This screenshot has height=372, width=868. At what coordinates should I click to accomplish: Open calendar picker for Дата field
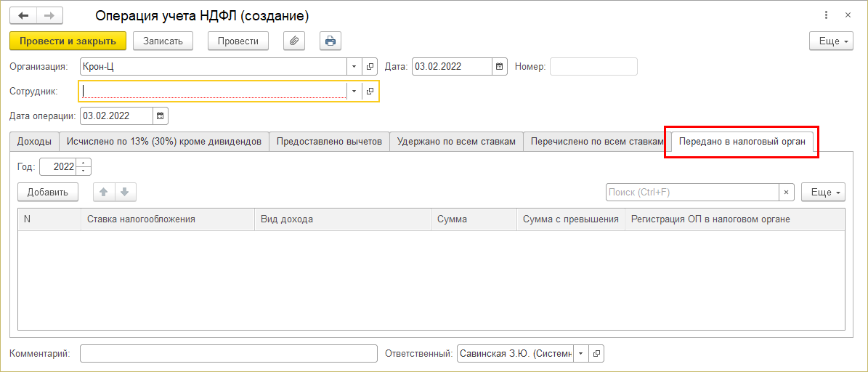tap(500, 67)
